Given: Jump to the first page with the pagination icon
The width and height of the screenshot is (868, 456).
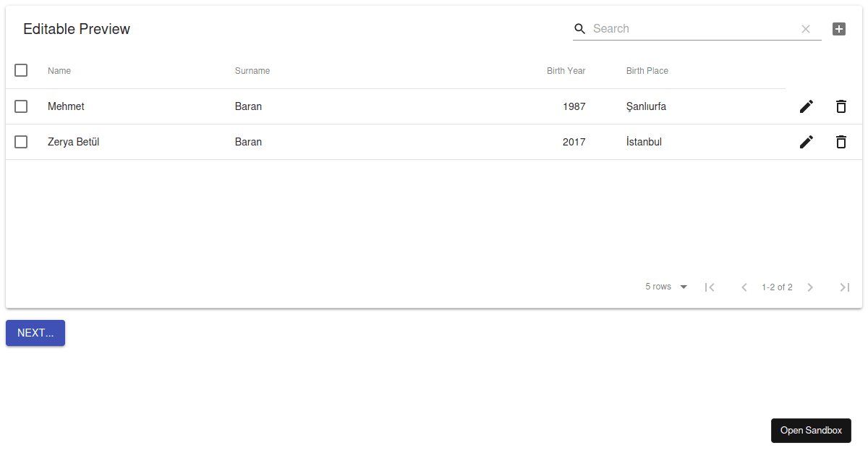Looking at the screenshot, I should pyautogui.click(x=710, y=287).
